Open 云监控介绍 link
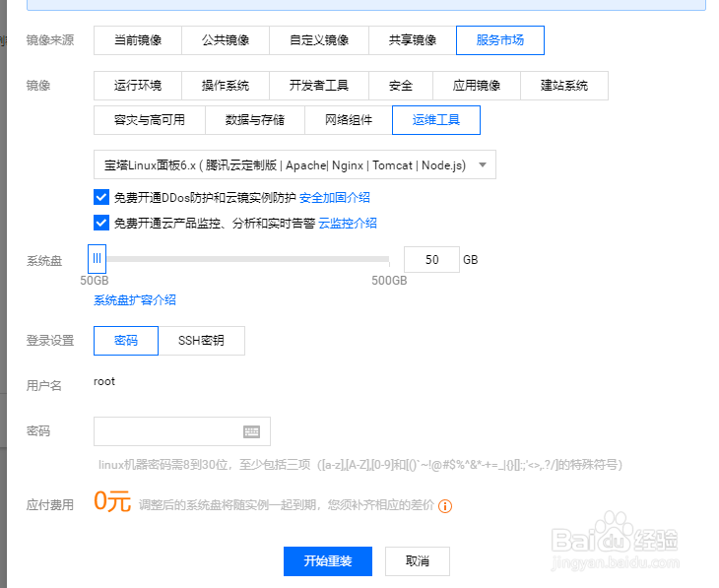719x588 pixels. 348,224
